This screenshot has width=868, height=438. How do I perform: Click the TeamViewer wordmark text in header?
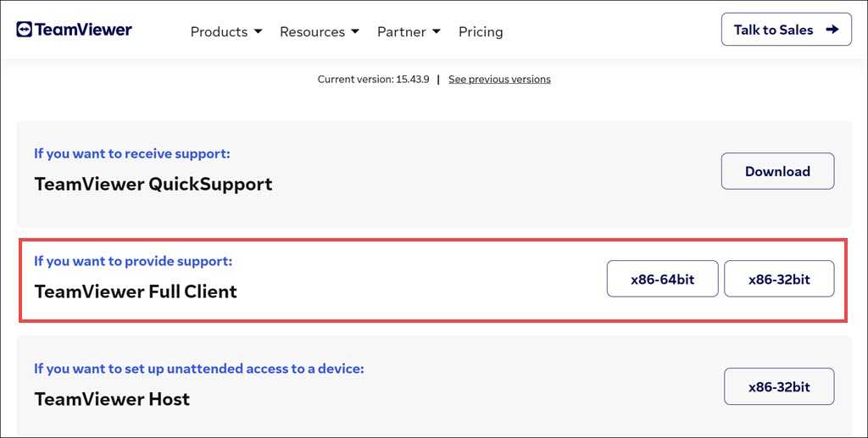pyautogui.click(x=84, y=30)
